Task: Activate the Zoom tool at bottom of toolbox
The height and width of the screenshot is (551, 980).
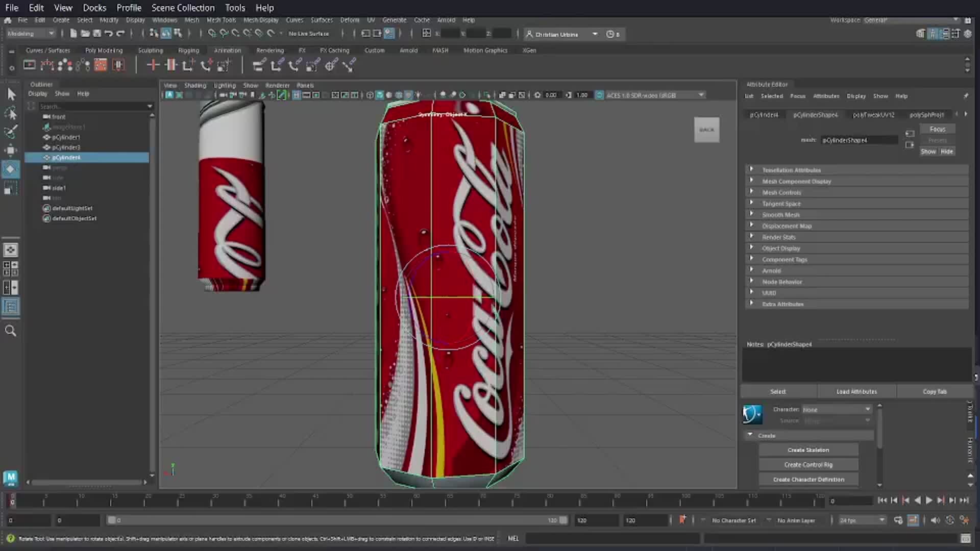Action: (x=11, y=331)
